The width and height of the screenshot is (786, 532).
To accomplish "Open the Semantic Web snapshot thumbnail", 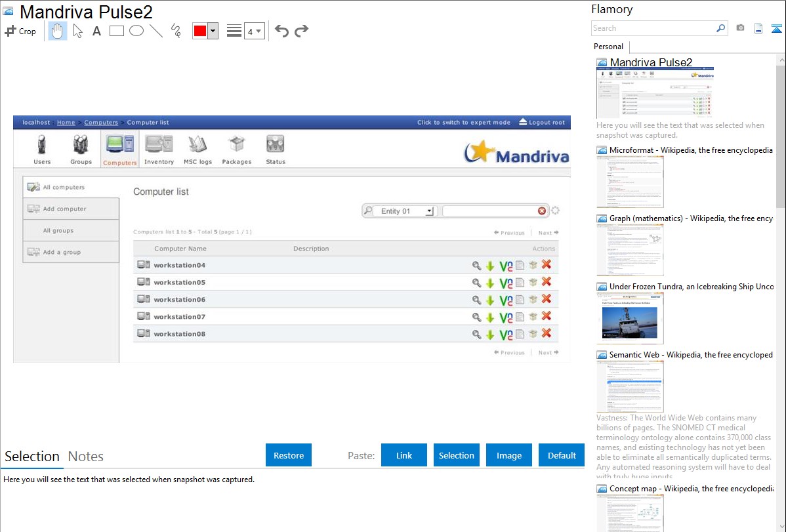I will click(x=630, y=386).
